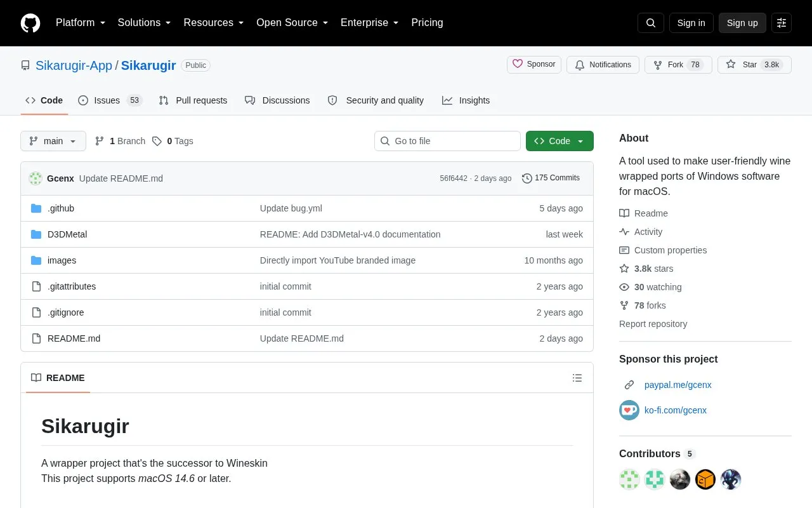Expand the Enterprise menu
Viewport: 812px width, 508px height.
370,23
